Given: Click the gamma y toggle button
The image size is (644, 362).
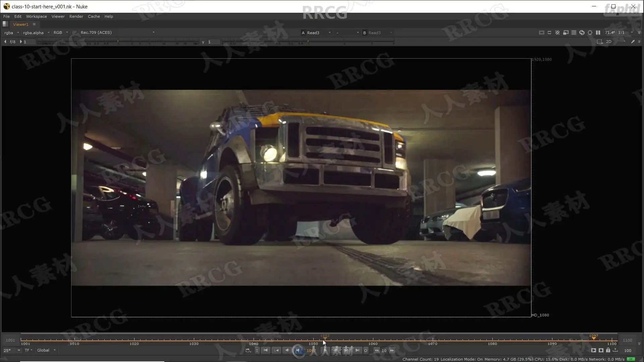Looking at the screenshot, I should coord(203,42).
